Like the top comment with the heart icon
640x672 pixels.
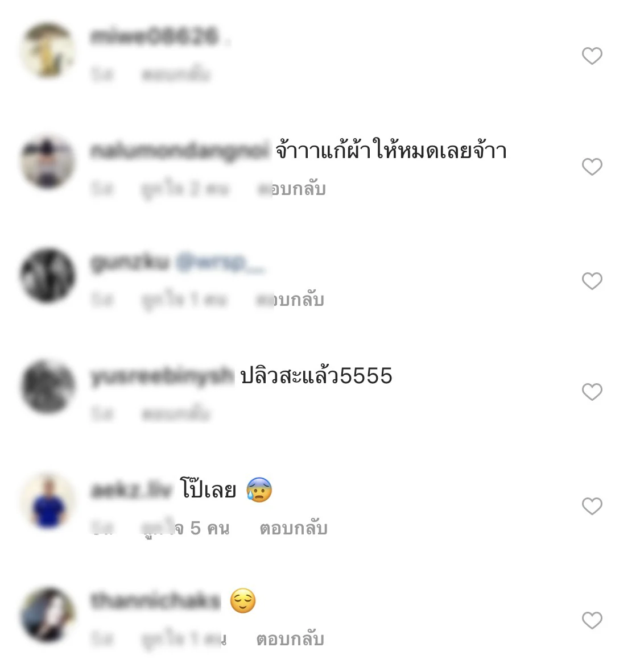[x=592, y=56]
